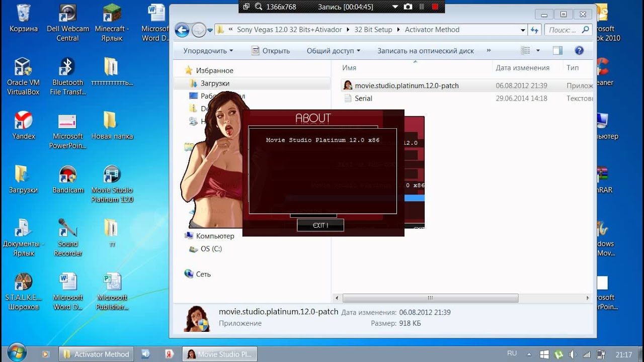Switch to Movie Studio Pl... taskbar button
Screen dimensions: 644x362
point(219,354)
